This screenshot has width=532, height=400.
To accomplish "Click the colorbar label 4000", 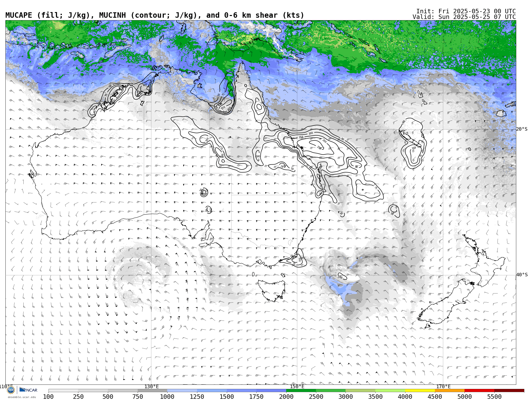I will tap(405, 397).
